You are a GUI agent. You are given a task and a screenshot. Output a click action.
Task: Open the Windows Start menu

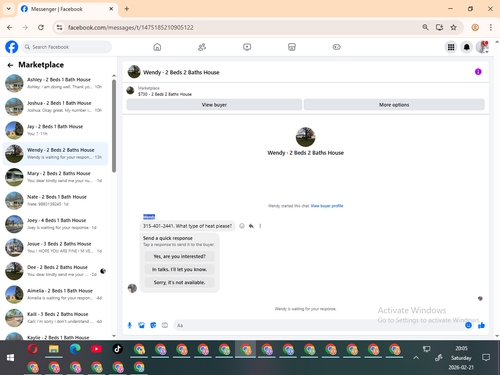(10, 358)
